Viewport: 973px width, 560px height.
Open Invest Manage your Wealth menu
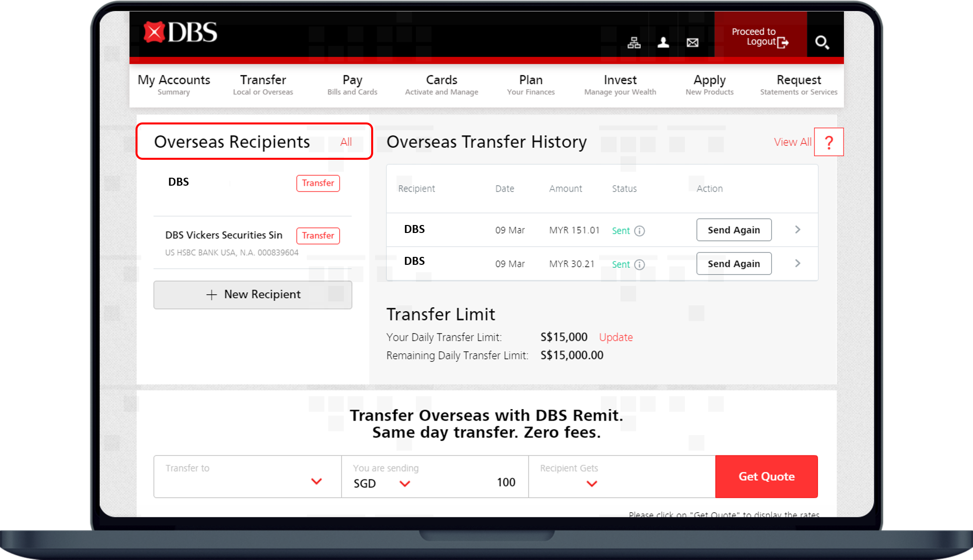pos(620,85)
